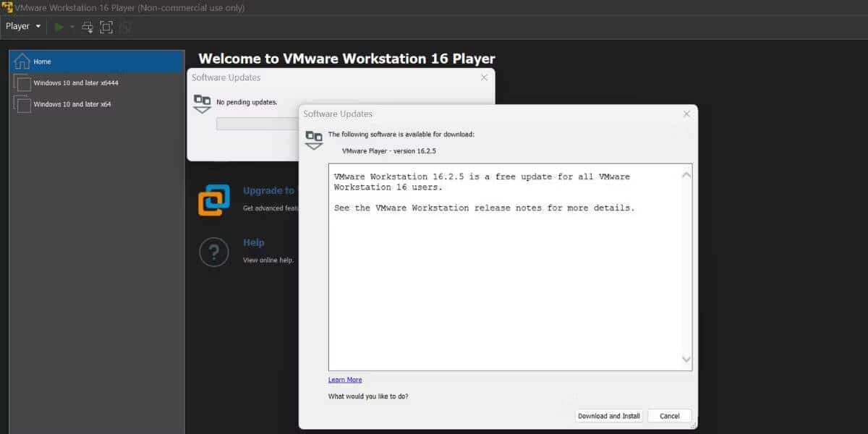The width and height of the screenshot is (868, 434).
Task: Click the Send Ctrl+Alt+Del toolbar icon
Action: pos(87,26)
